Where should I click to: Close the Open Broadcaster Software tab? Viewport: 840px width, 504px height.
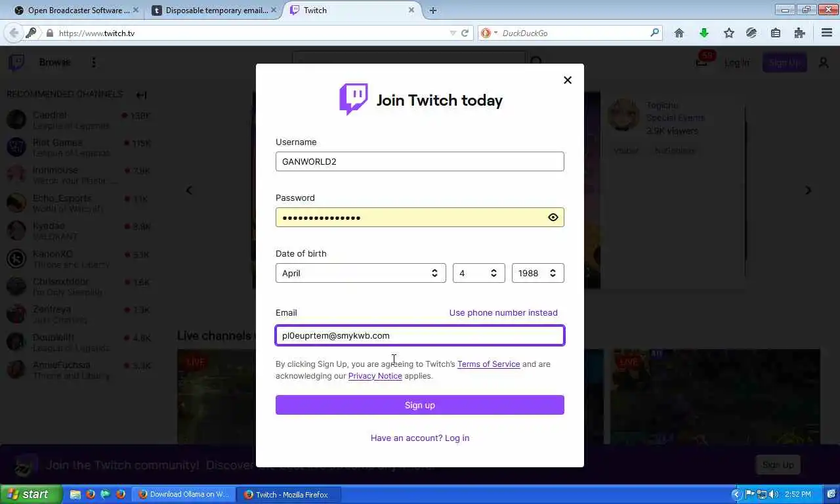click(x=136, y=10)
